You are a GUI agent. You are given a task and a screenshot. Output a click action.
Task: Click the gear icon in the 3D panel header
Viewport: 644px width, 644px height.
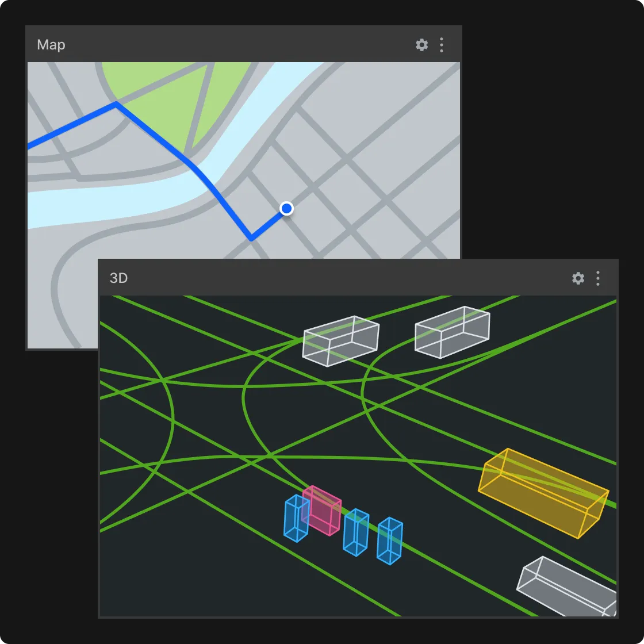[578, 278]
